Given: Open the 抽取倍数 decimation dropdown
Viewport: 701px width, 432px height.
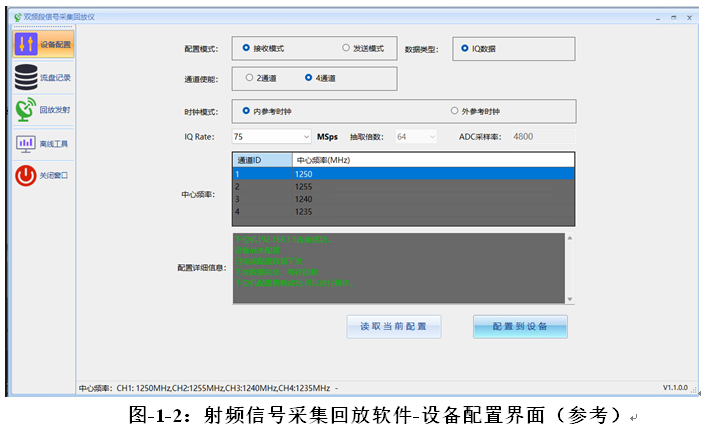Looking at the screenshot, I should [x=431, y=136].
